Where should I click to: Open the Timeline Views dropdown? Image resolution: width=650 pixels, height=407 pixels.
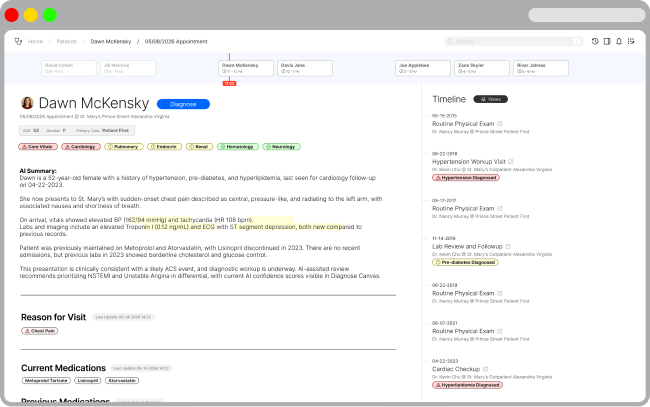[x=490, y=100]
